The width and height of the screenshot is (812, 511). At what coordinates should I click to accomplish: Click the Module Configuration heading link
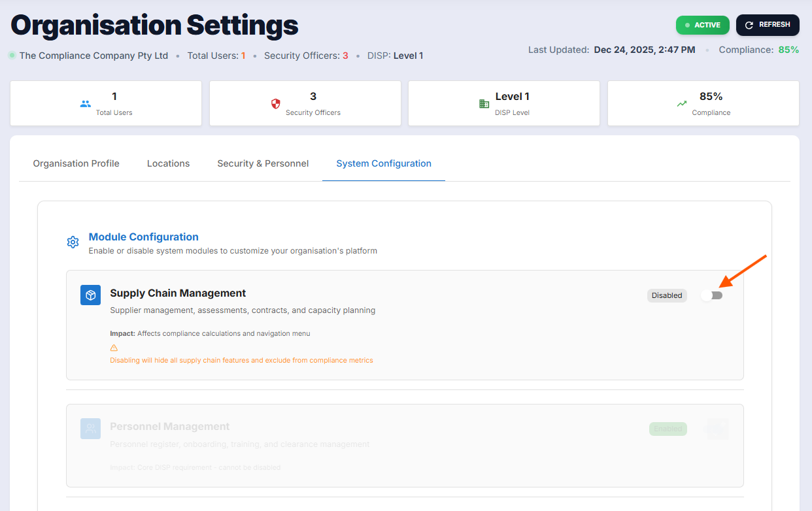[144, 237]
